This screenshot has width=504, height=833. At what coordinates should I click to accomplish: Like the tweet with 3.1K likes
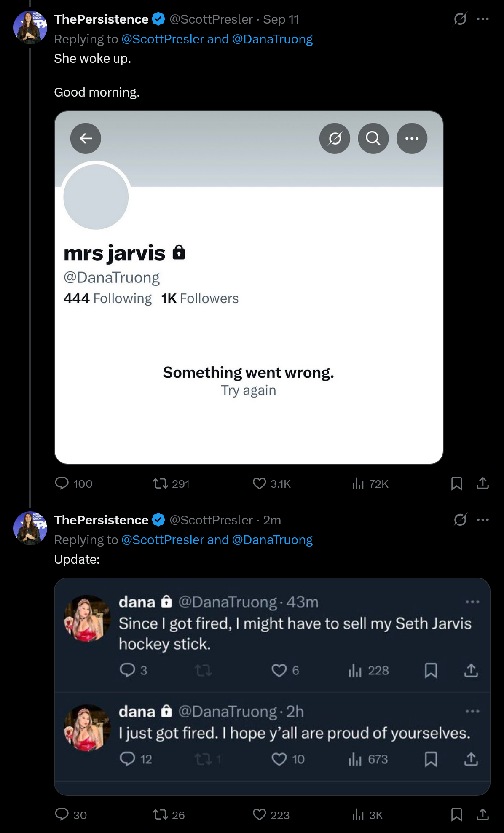click(259, 483)
